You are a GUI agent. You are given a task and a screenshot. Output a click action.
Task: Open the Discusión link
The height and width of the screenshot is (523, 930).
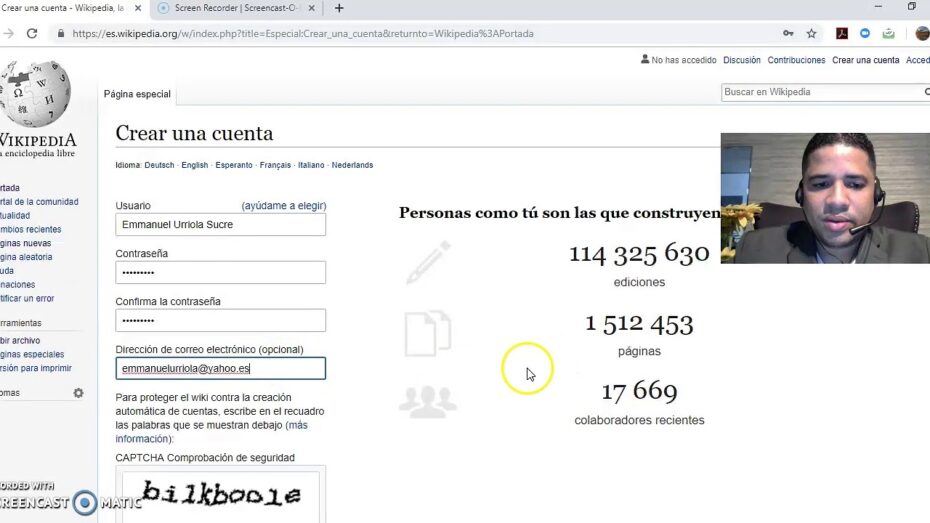(741, 60)
